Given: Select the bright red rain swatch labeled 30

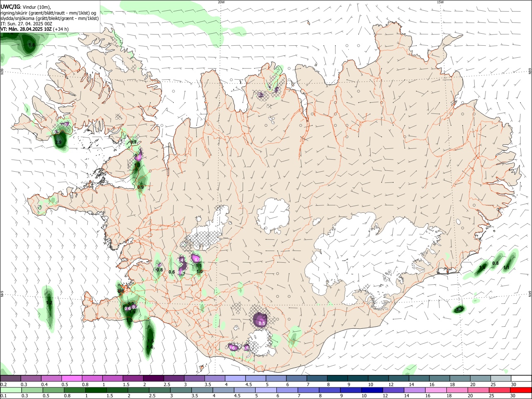Looking at the screenshot, I should (520, 390).
